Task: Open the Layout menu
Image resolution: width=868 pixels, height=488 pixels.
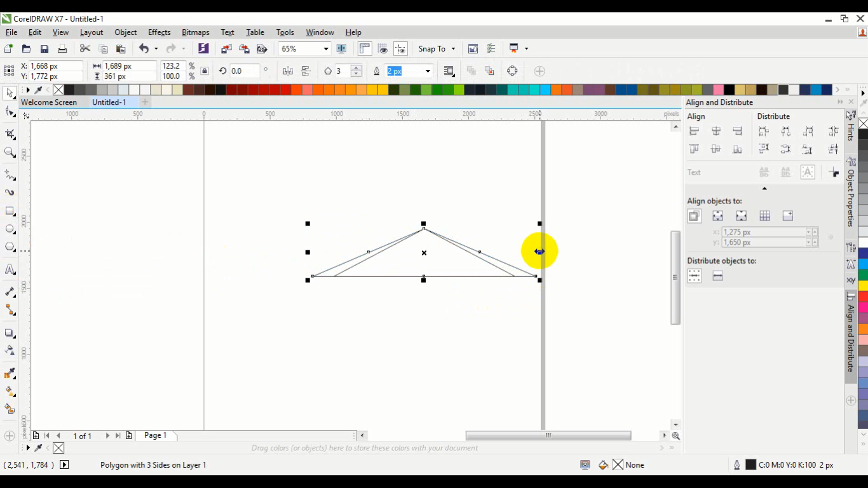Action: 91,32
